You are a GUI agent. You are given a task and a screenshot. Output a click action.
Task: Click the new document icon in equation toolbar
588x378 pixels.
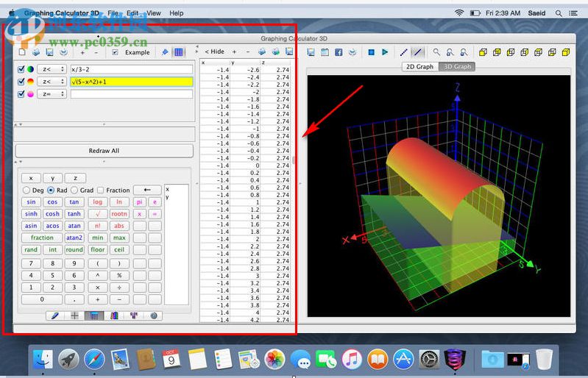(22, 52)
